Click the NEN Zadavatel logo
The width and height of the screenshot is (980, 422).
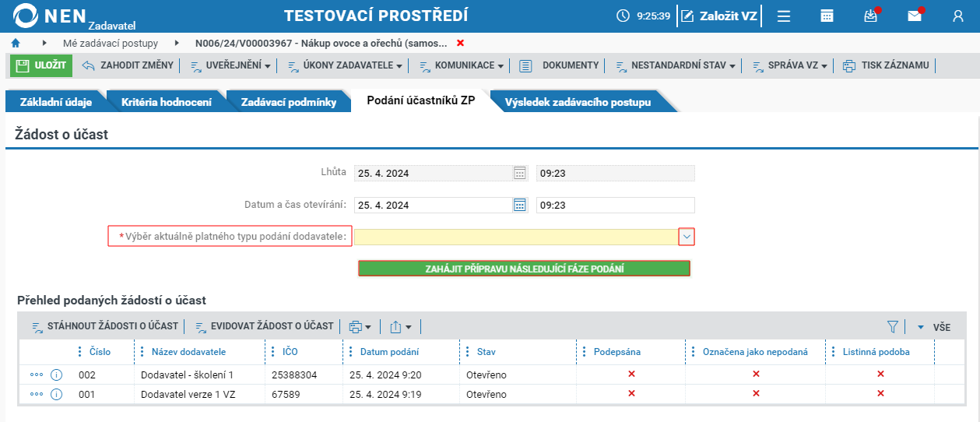[75, 17]
